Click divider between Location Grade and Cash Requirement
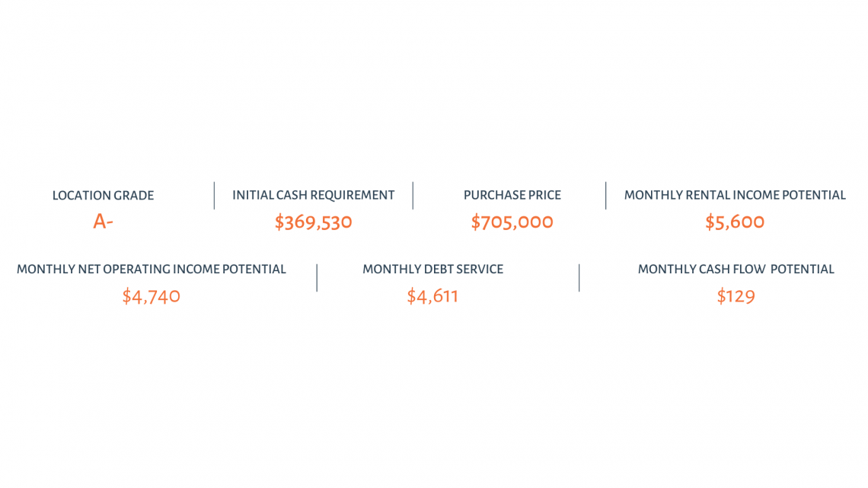 coord(214,196)
